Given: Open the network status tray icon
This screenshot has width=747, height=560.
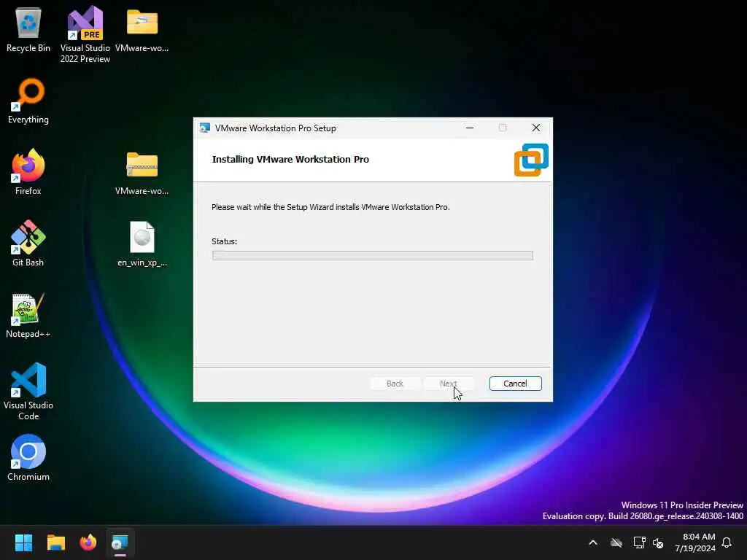Looking at the screenshot, I should [x=639, y=542].
